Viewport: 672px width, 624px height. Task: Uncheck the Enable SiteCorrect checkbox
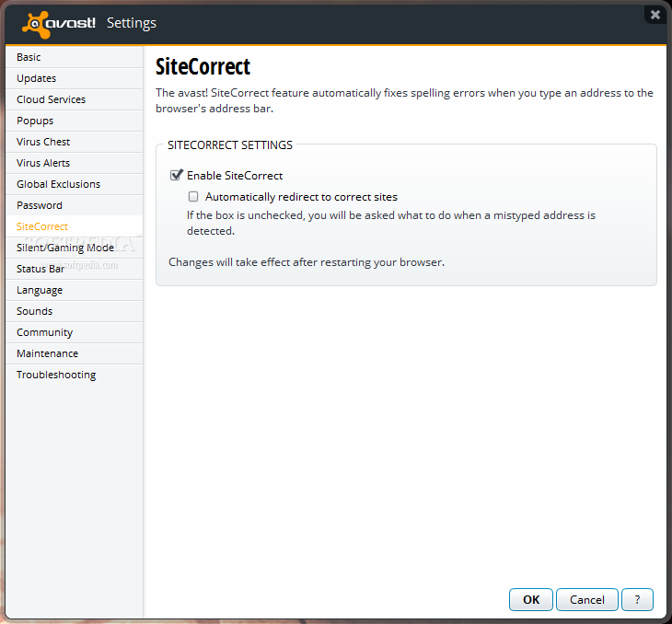176,175
